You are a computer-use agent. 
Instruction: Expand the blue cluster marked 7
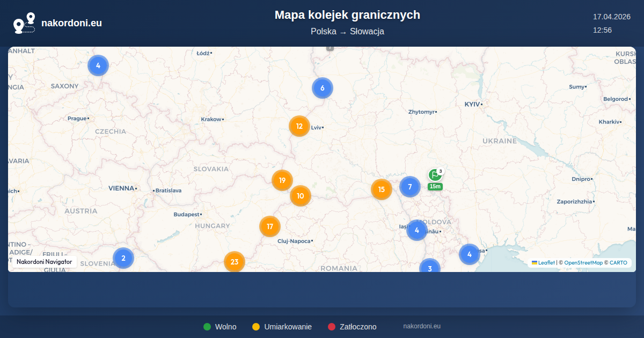coord(410,187)
